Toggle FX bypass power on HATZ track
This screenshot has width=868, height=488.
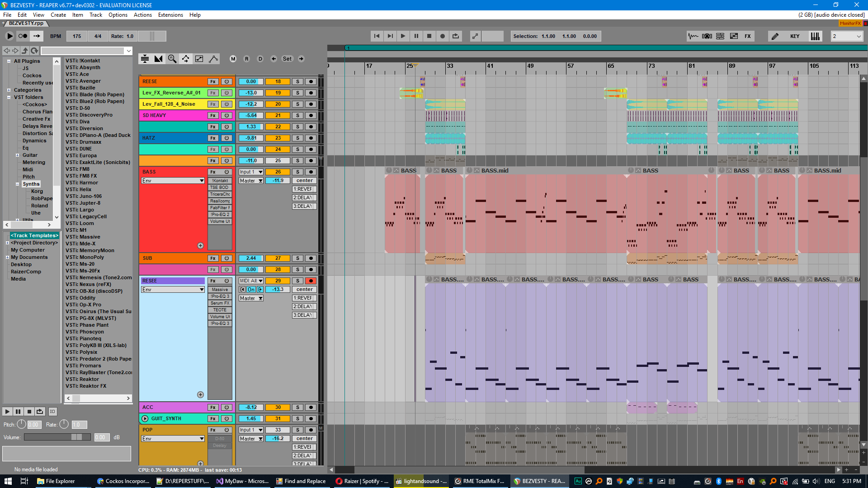(226, 138)
